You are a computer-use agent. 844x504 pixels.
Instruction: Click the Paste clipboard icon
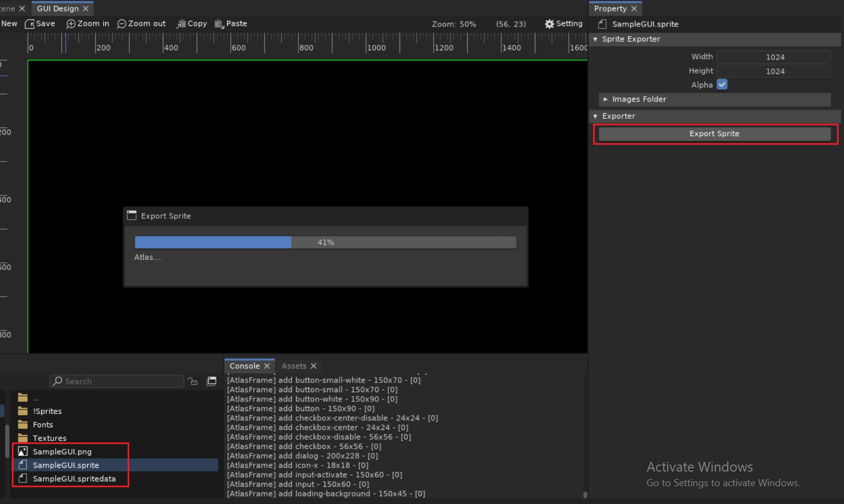pos(219,24)
